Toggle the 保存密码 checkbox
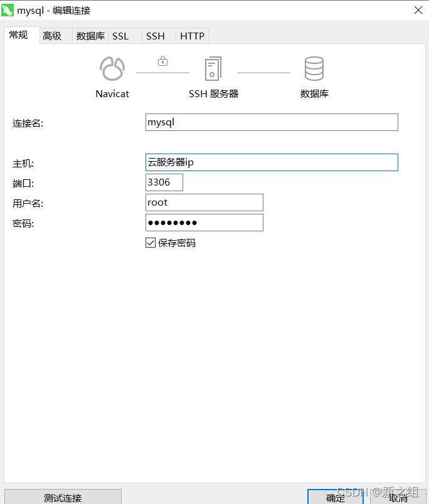The image size is (429, 504). (151, 243)
